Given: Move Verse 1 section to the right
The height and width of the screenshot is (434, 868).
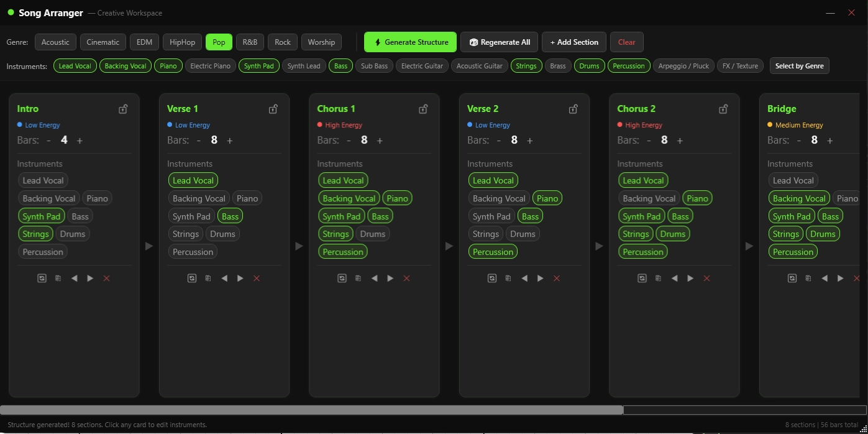Looking at the screenshot, I should 240,278.
